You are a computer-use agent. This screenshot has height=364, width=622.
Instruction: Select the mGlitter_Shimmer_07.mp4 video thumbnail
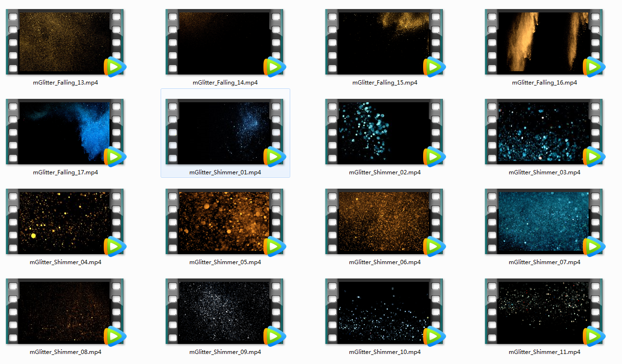coord(544,222)
